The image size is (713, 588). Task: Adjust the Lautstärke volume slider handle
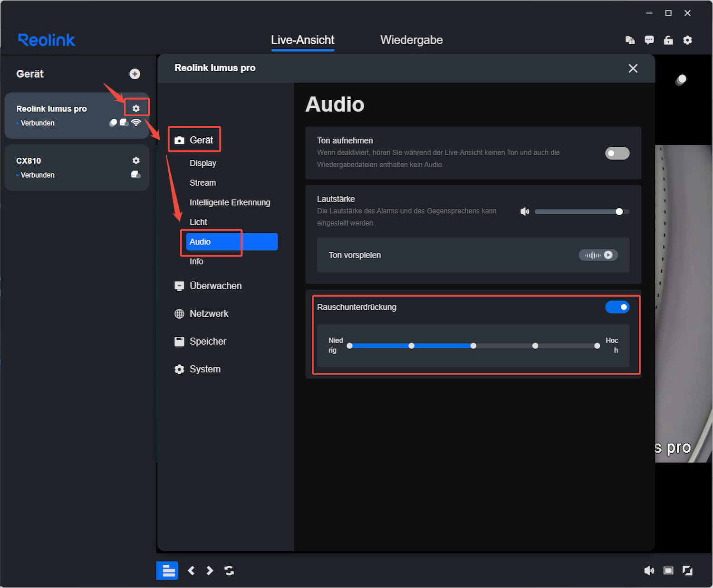(619, 211)
